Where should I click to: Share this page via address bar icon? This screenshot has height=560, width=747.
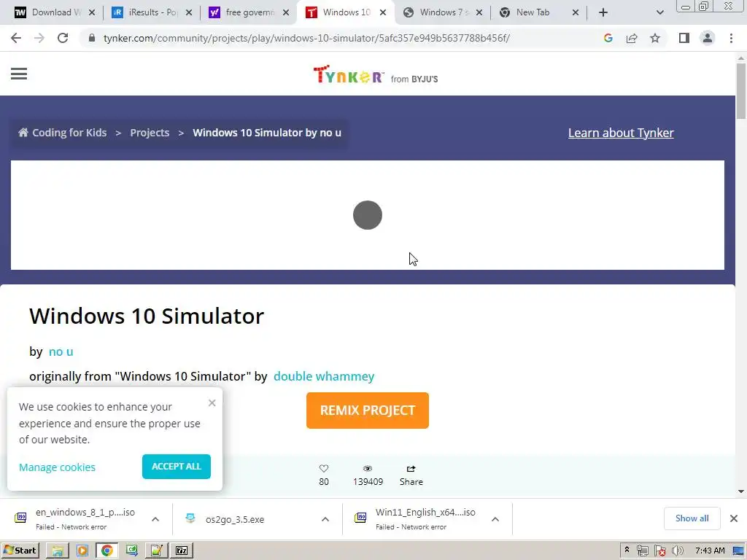pyautogui.click(x=632, y=38)
